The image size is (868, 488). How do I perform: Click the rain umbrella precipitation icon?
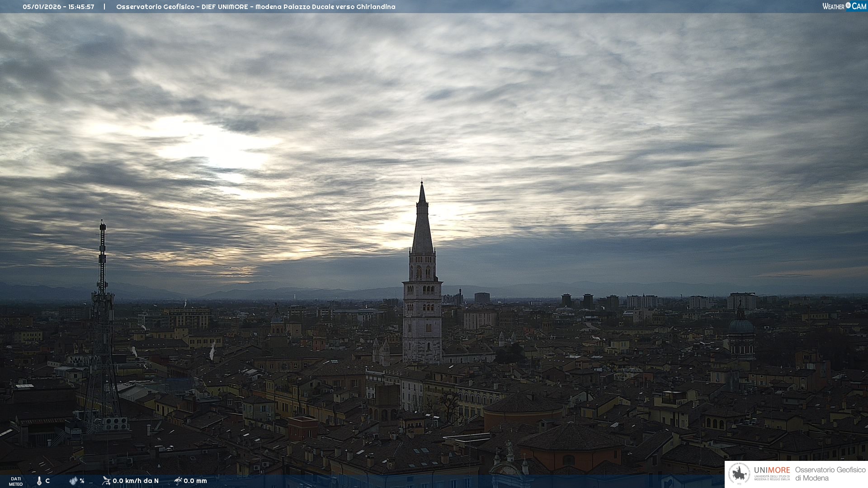pos(178,480)
